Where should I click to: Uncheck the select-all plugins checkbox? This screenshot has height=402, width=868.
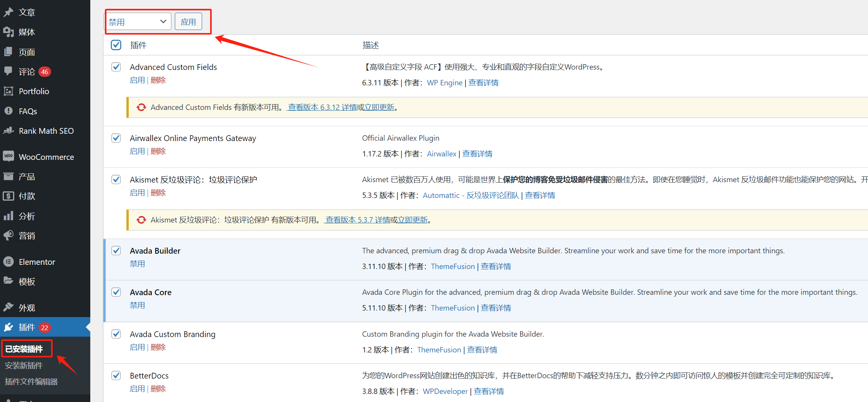coord(116,45)
